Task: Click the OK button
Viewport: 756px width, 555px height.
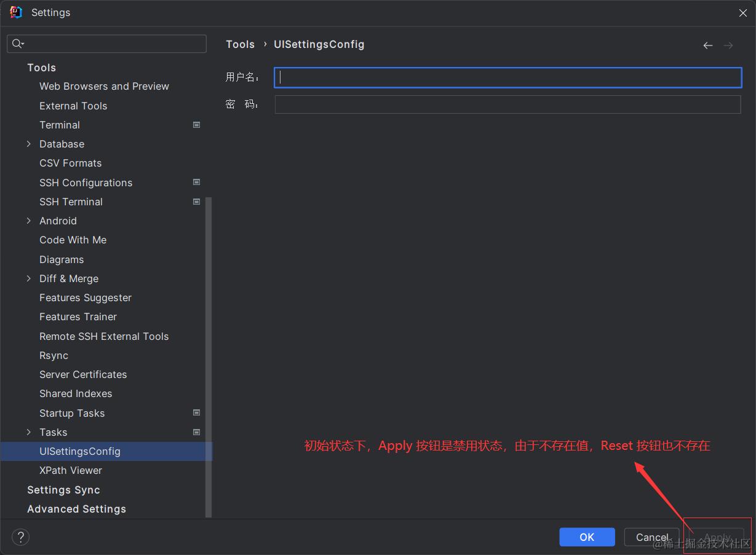Action: [x=587, y=537]
